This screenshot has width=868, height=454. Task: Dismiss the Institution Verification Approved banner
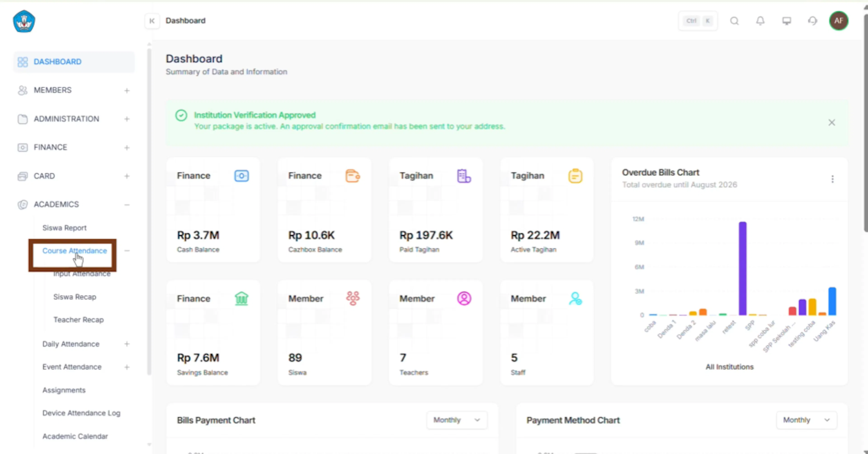(x=832, y=122)
